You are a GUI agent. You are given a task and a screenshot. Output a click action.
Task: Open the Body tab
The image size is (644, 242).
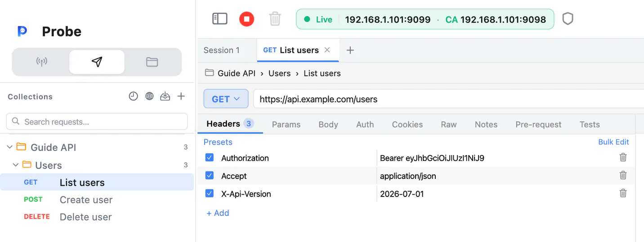click(328, 124)
